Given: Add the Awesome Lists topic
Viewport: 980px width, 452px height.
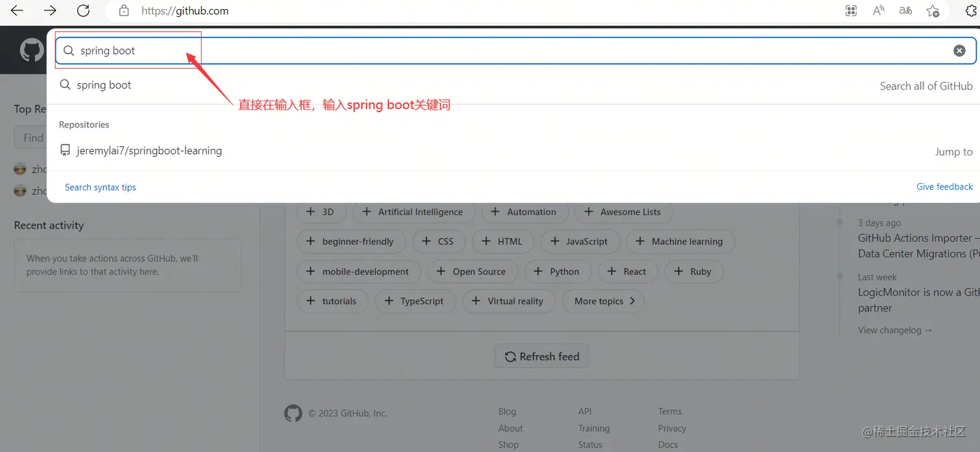Looking at the screenshot, I should coord(624,212).
